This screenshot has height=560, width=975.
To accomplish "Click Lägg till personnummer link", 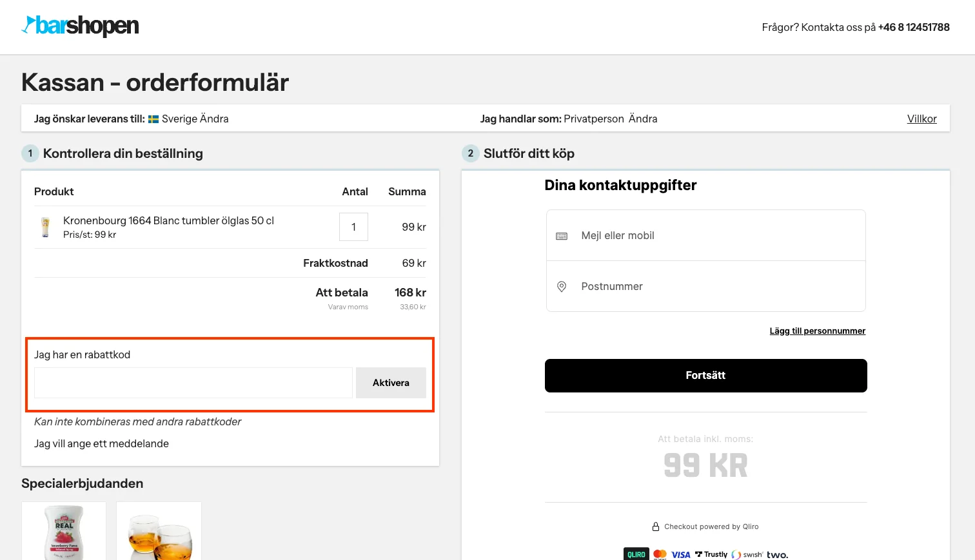I will pyautogui.click(x=818, y=331).
